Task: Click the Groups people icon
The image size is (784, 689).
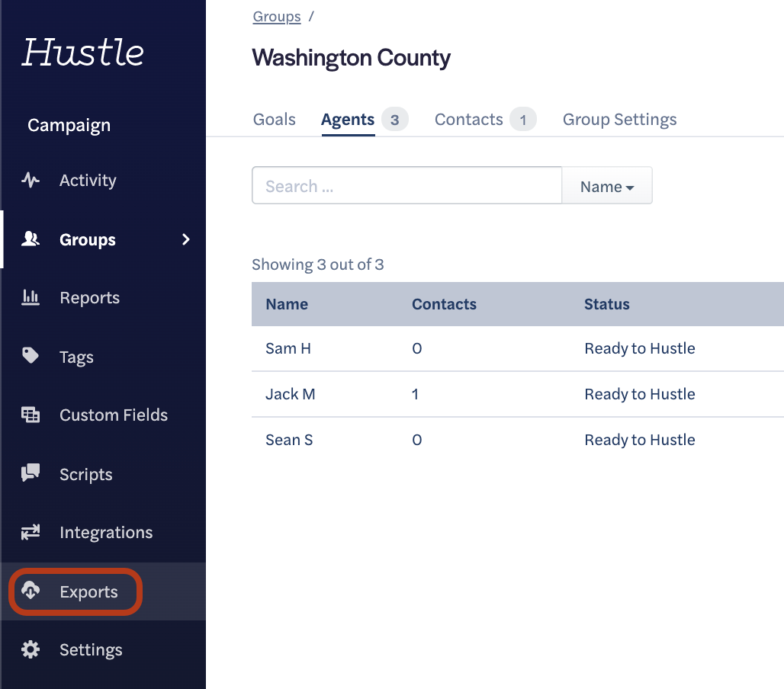Action: coord(31,239)
